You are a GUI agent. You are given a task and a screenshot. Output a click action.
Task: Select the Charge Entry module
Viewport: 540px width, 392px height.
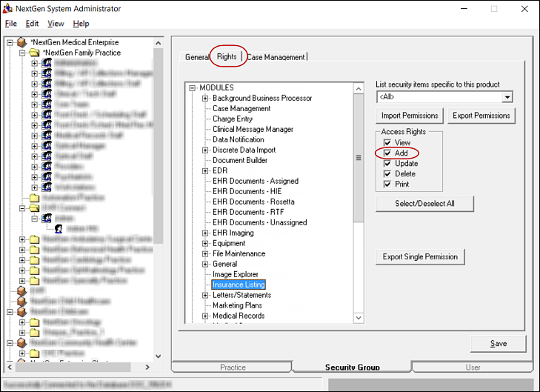click(233, 119)
